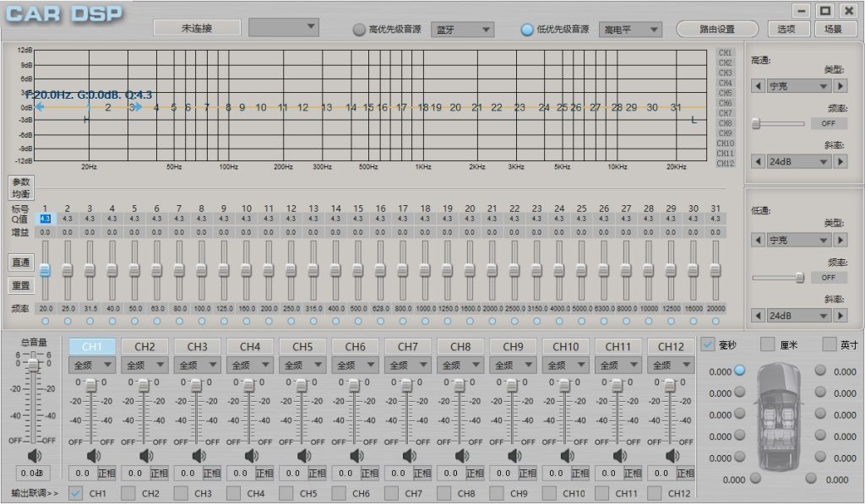Image resolution: width=865 pixels, height=504 pixels.
Task: Click the high-pass frequency slider
Action: [778, 123]
